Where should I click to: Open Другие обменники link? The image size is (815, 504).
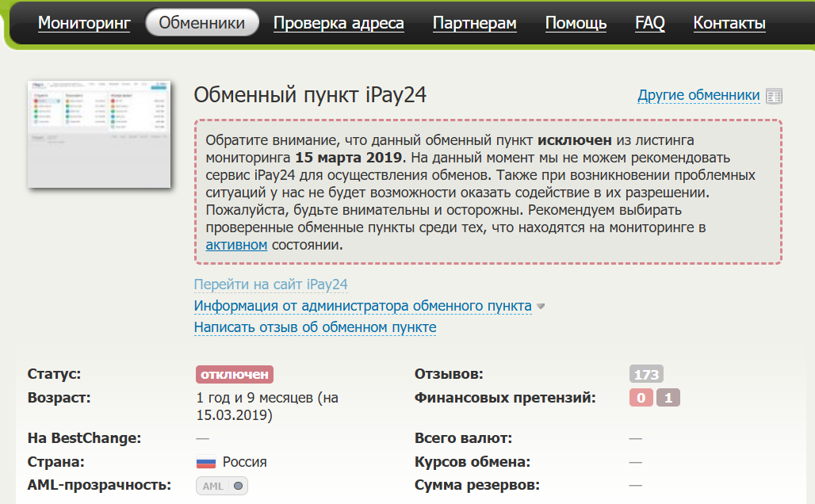click(x=698, y=95)
